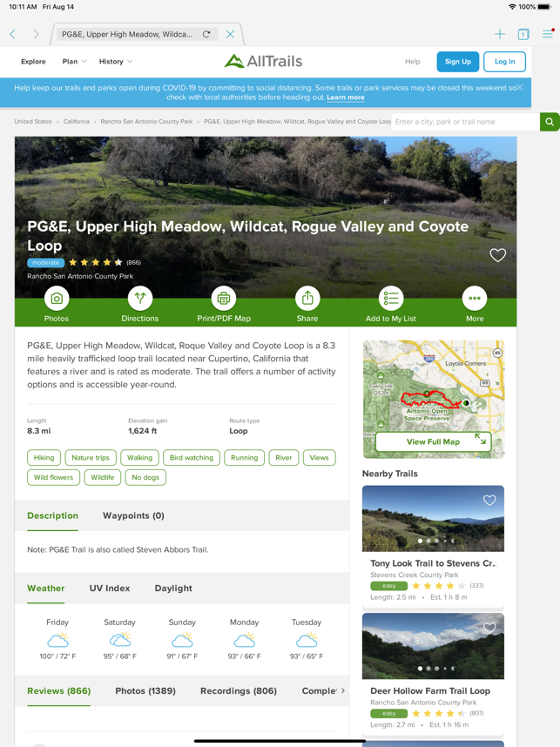Show open tabs overview

tap(523, 34)
